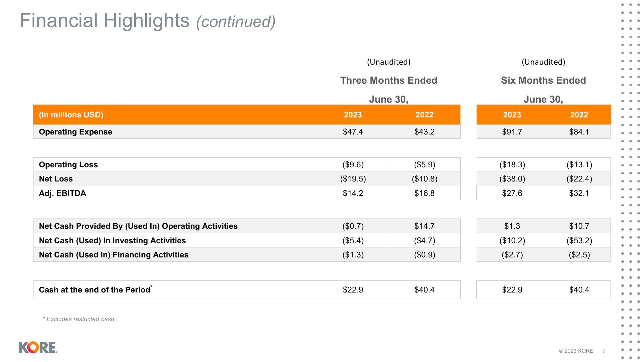The width and height of the screenshot is (644, 362).
Task: Click "June 30," under Three Months Ended
Action: 389,99
